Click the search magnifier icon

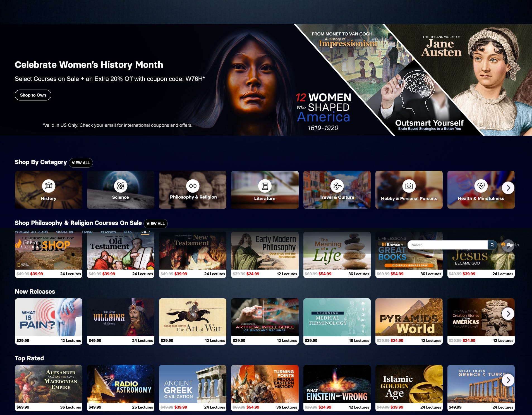click(x=492, y=245)
